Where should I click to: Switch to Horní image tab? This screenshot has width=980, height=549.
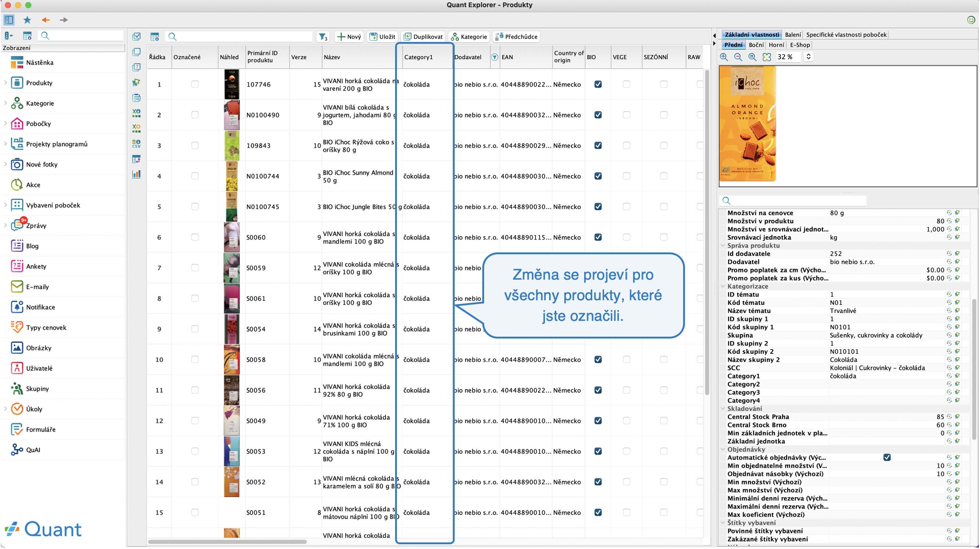(x=776, y=45)
